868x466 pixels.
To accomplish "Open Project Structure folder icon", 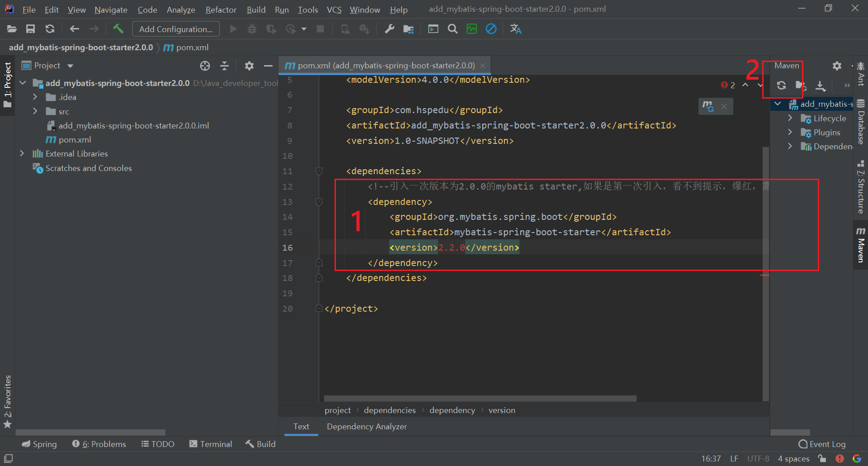I will coord(408,29).
